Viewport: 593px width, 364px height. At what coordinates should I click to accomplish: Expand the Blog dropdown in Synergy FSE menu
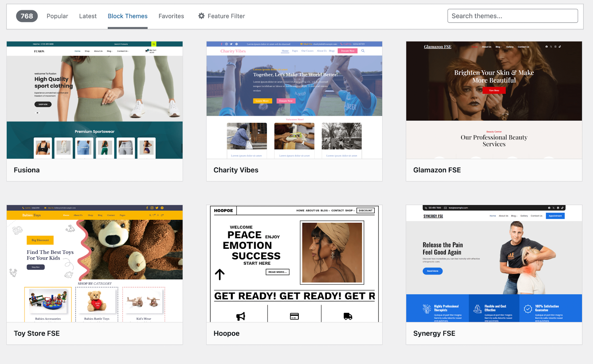pyautogui.click(x=514, y=216)
